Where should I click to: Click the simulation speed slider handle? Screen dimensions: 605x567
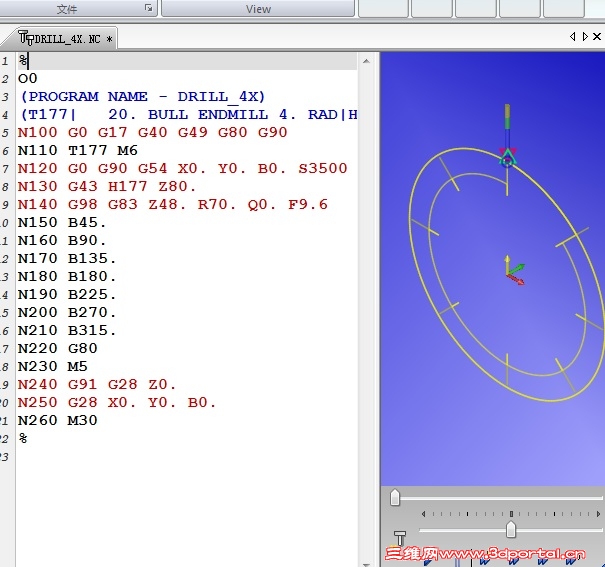[511, 530]
